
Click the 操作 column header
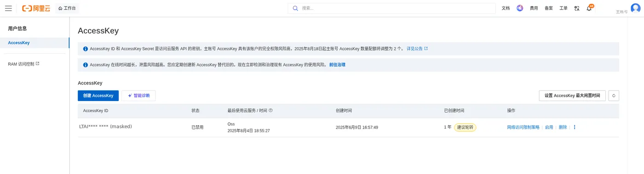point(511,111)
